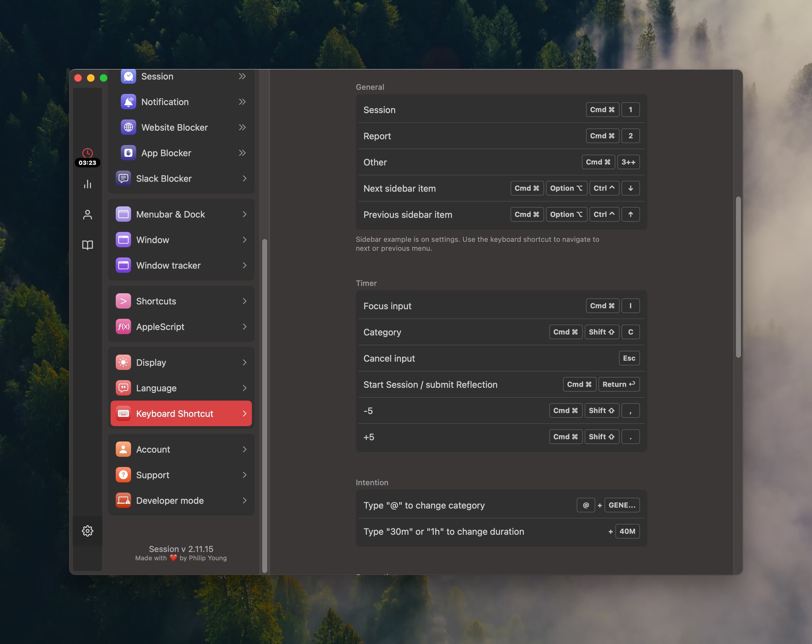Open the account person icon in sidebar rail
The width and height of the screenshot is (812, 644).
click(87, 214)
